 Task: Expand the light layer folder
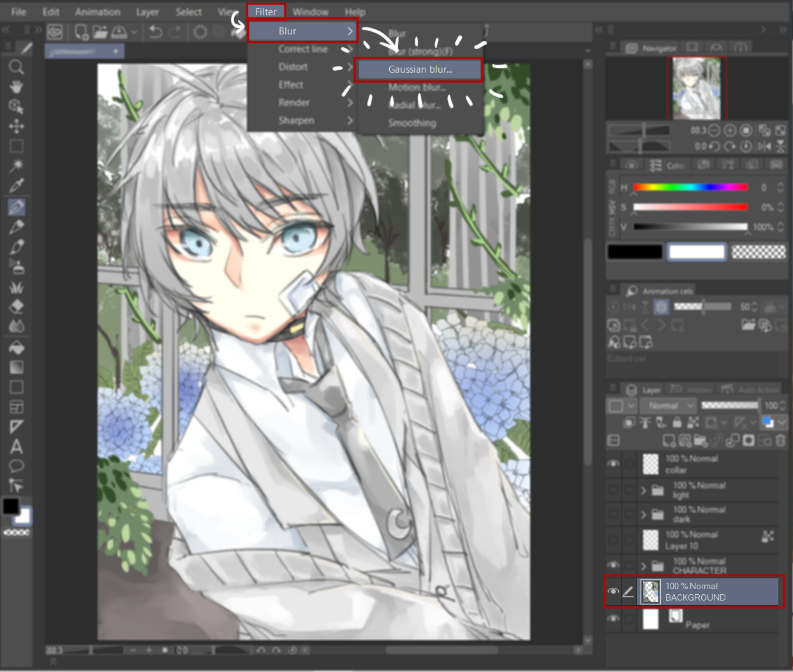(644, 490)
